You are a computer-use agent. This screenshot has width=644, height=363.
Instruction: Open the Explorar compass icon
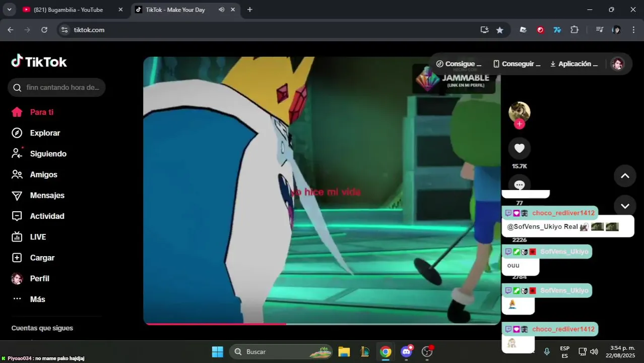(17, 133)
